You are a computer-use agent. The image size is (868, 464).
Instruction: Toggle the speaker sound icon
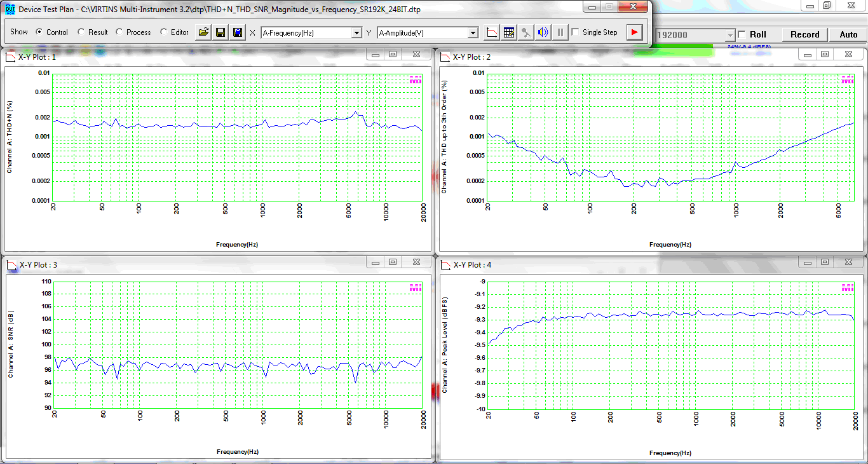tap(543, 32)
